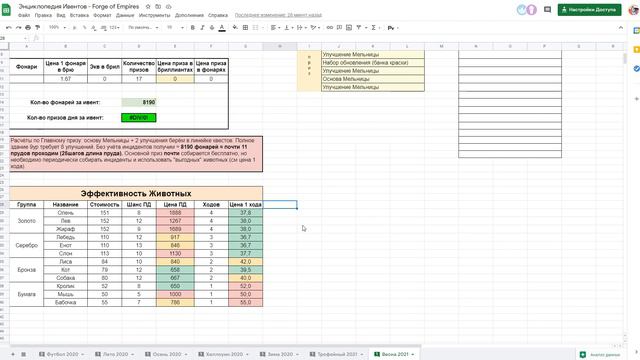The image size is (640, 360).
Task: Open the last edit history link
Action: (278, 15)
